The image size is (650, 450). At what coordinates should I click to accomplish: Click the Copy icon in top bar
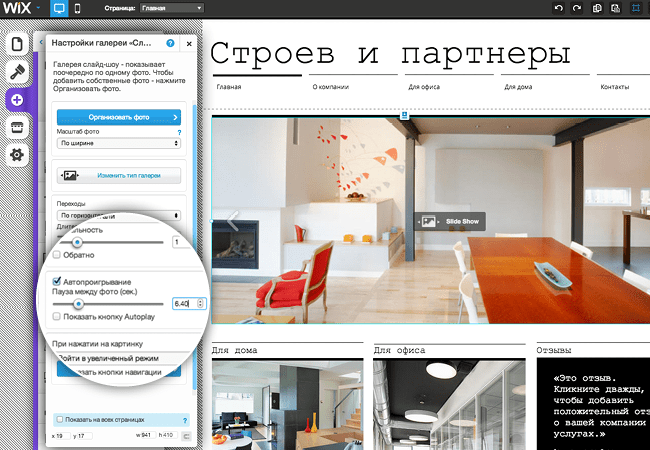[597, 8]
